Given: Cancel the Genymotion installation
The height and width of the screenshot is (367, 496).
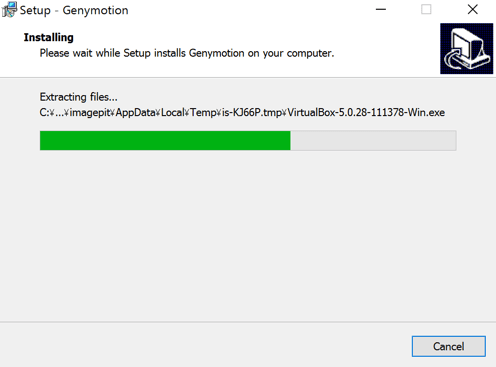Looking at the screenshot, I should [448, 346].
